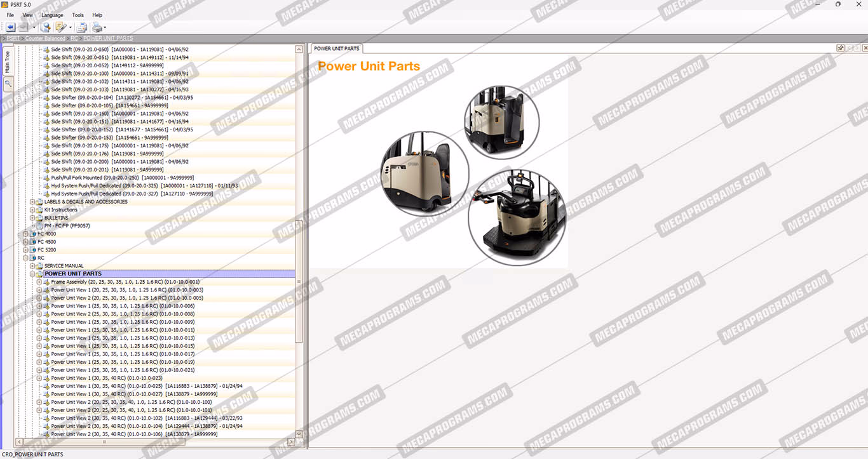
Task: Select Frame Assembly (01.0-10.0-001) tree item
Action: click(125, 282)
